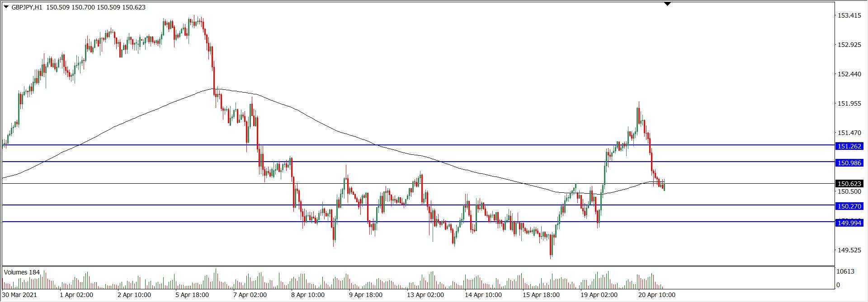Click the 2 Apr 10:00 time label
This screenshot has width=868, height=302.
[x=134, y=295]
